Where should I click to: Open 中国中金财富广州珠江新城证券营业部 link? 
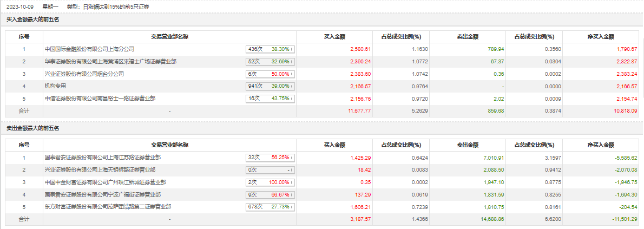coord(106,182)
